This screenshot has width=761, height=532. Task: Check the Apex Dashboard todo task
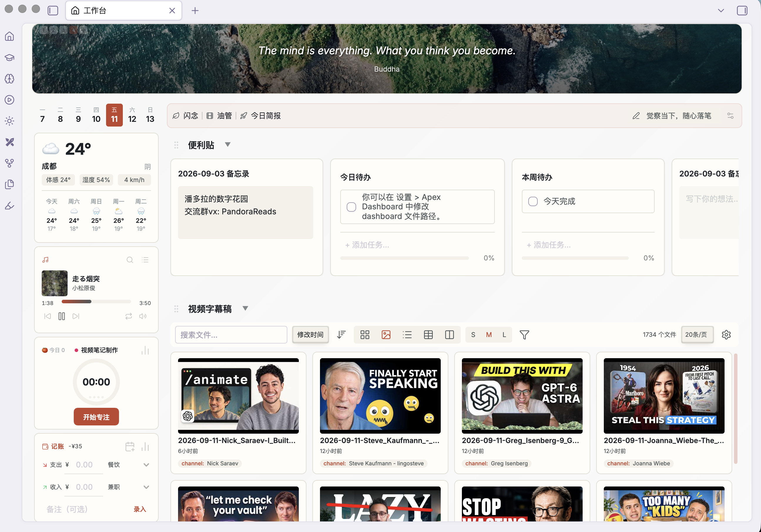pos(351,207)
